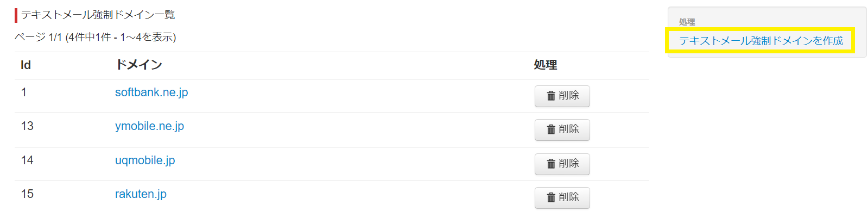Click the 処理 label in sidebar panel
Image resolution: width=868 pixels, height=223 pixels.
point(687,22)
